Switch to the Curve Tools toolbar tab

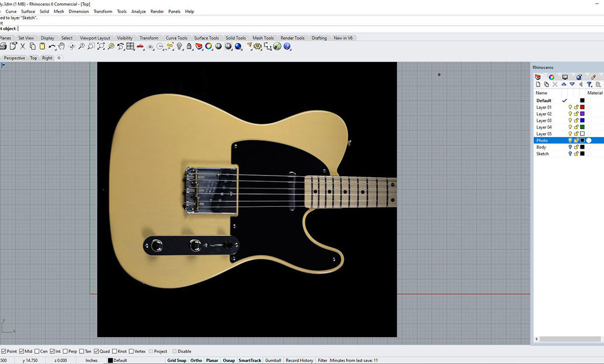coord(176,38)
